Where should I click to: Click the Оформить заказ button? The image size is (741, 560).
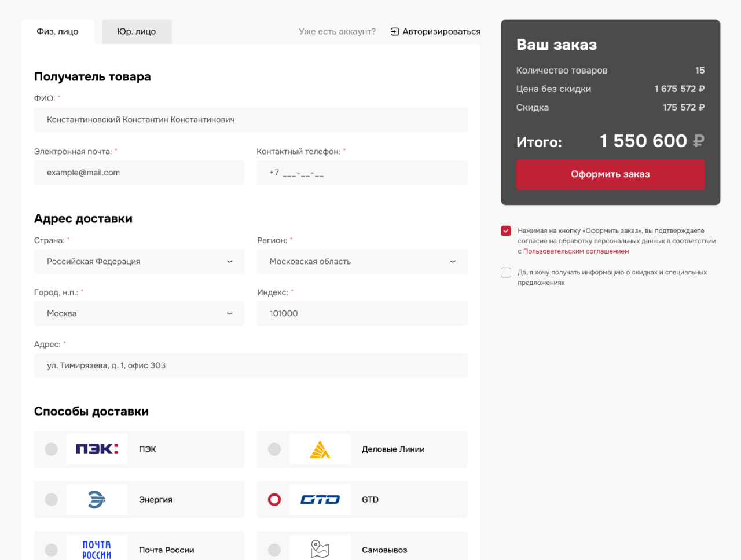point(610,174)
